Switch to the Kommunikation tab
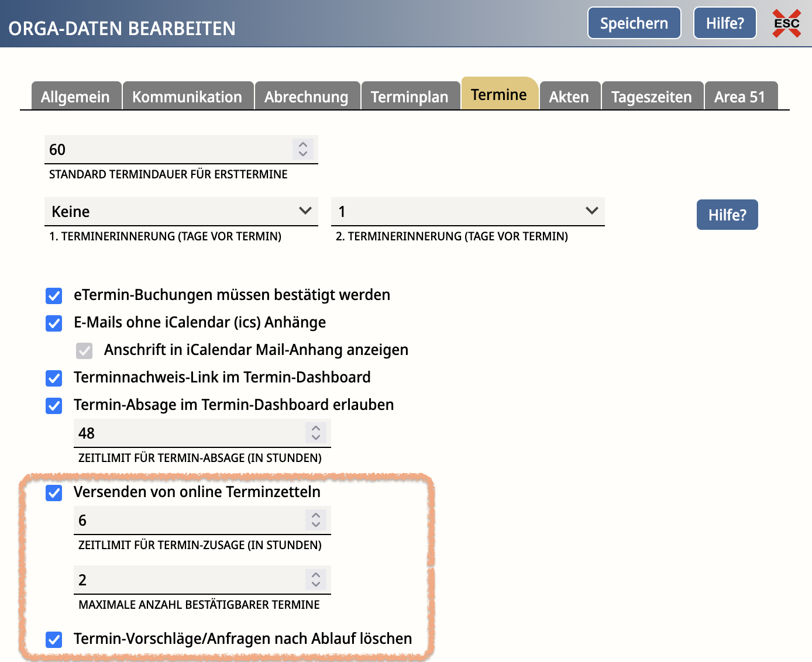Image resolution: width=812 pixels, height=662 pixels. click(187, 96)
